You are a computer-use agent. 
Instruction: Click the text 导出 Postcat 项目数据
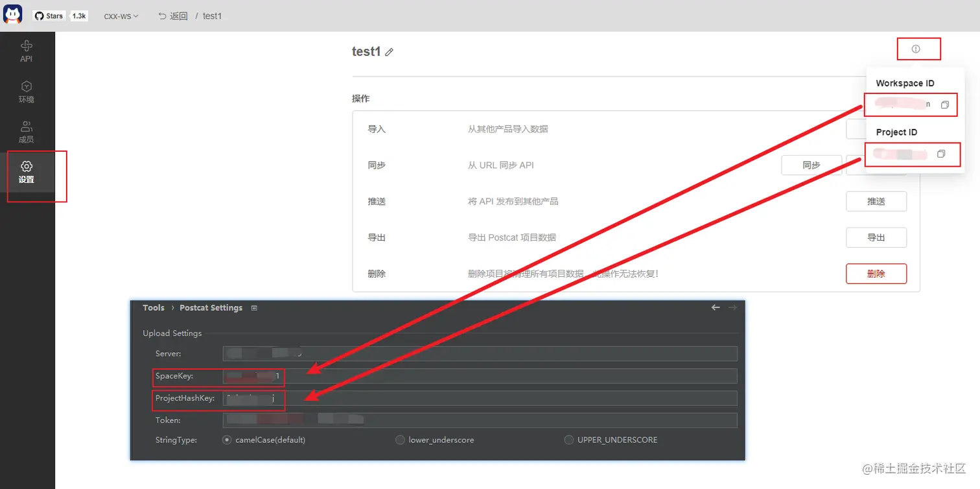(512, 237)
